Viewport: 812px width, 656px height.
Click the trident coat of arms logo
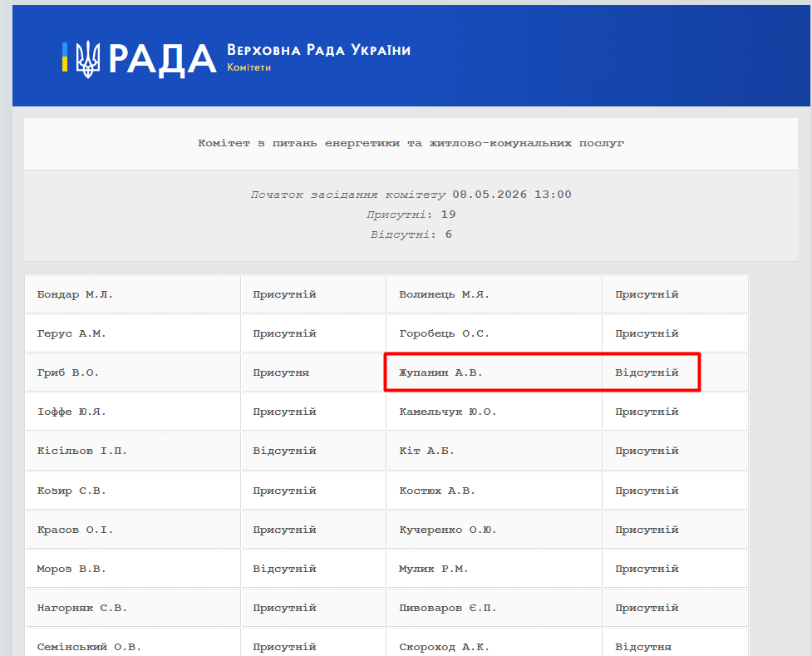[x=88, y=59]
